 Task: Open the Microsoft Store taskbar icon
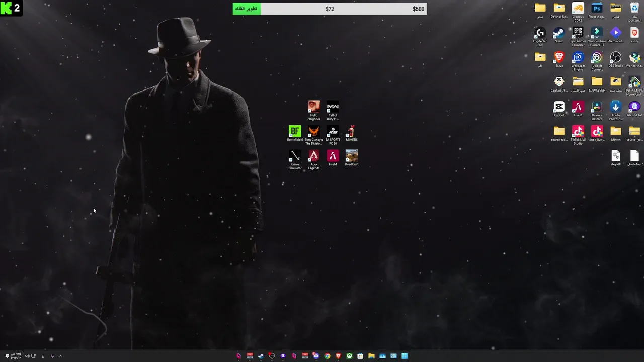click(x=360, y=356)
